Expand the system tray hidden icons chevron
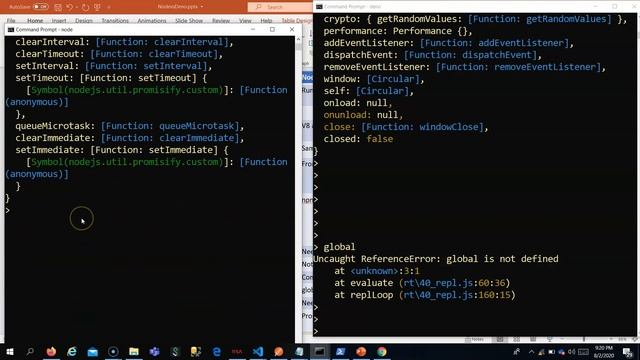 coord(531,351)
